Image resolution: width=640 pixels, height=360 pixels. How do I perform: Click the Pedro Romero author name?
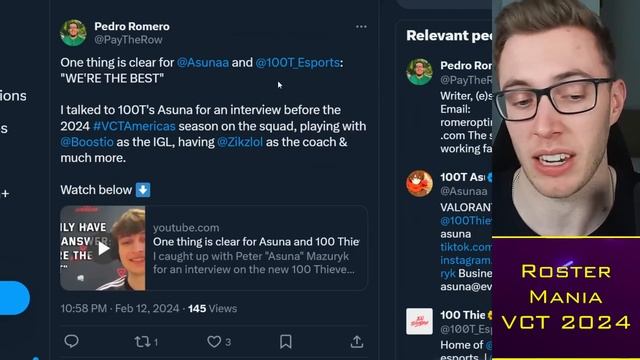coord(132,27)
